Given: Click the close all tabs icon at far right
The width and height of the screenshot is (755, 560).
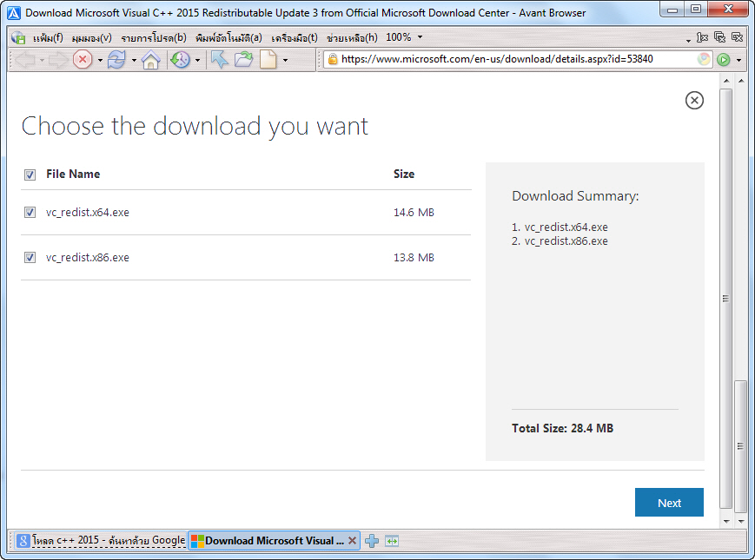Looking at the screenshot, I should [737, 37].
